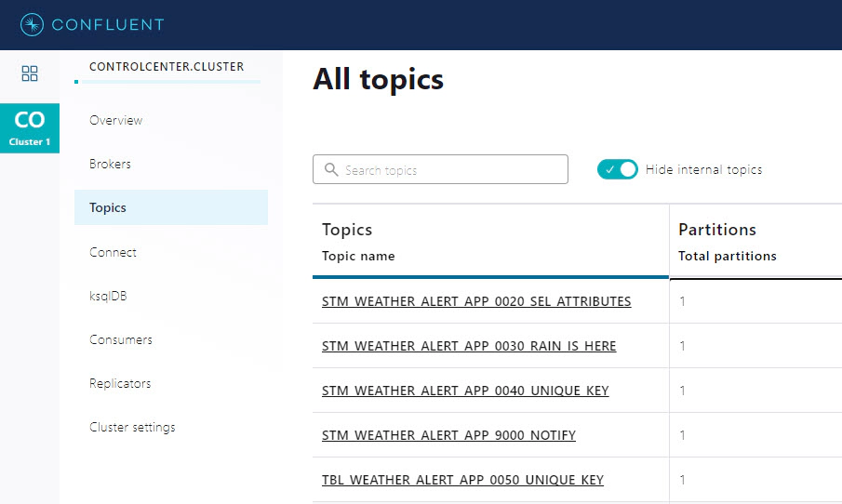
Task: Open Cluster settings
Action: click(132, 427)
